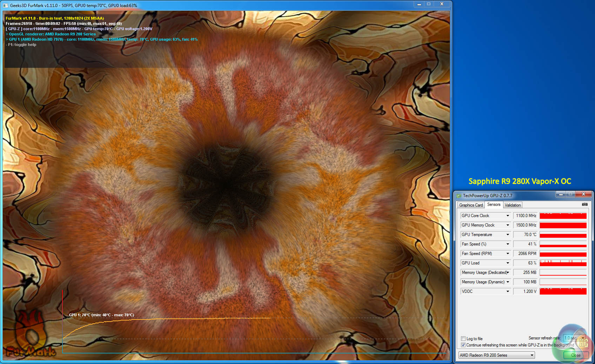Click the GPU 1 (AMD Radeon HD 7970) line
Viewport: 595px width, 364px height.
click(x=102, y=39)
